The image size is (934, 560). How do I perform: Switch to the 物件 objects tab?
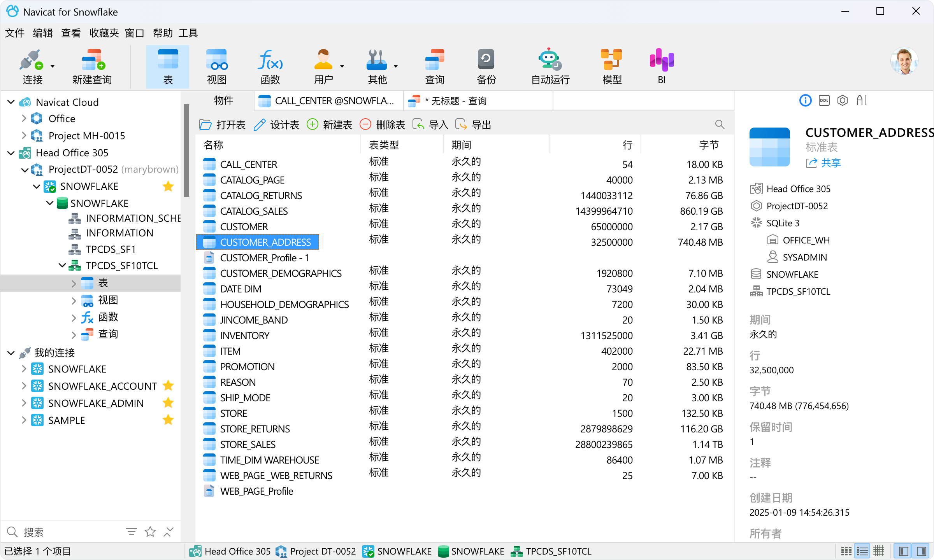[223, 101]
